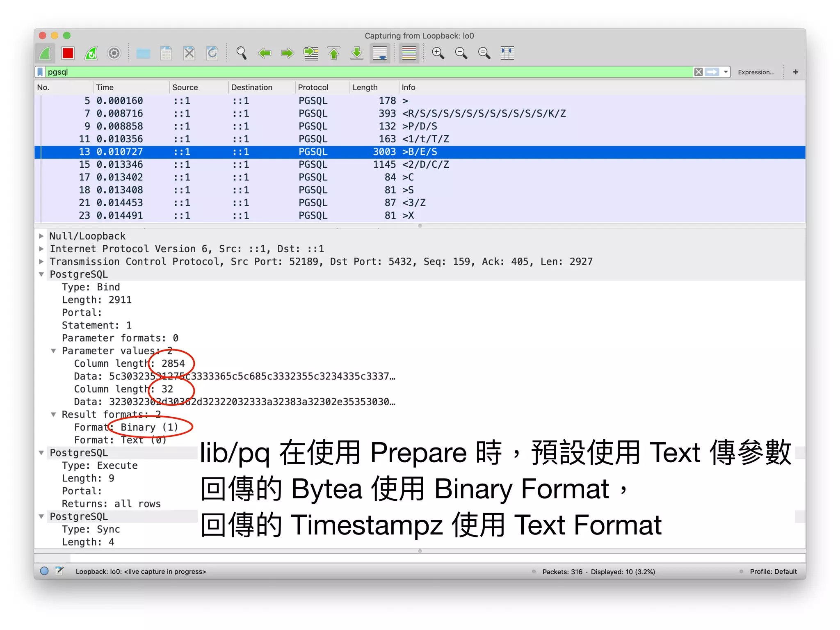840x630 pixels.
Task: Expand Internet Protocol Version 6 node
Action: tap(41, 249)
